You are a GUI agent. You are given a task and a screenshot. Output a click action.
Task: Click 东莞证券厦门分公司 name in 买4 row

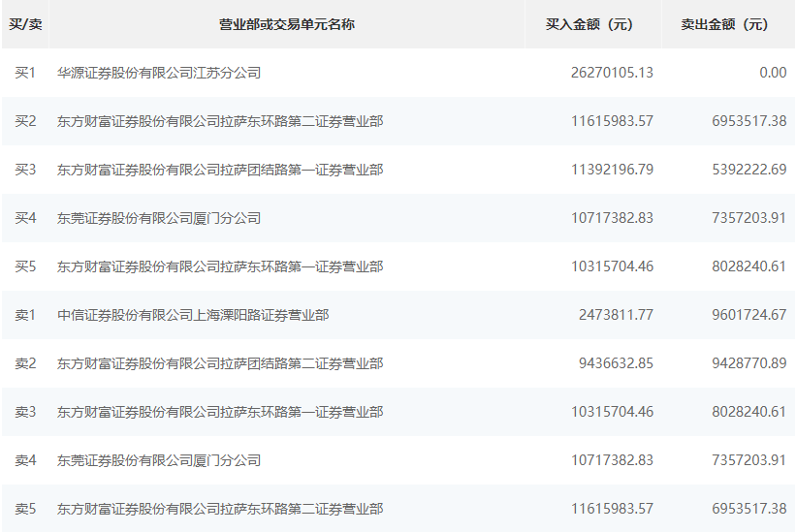coord(159,218)
